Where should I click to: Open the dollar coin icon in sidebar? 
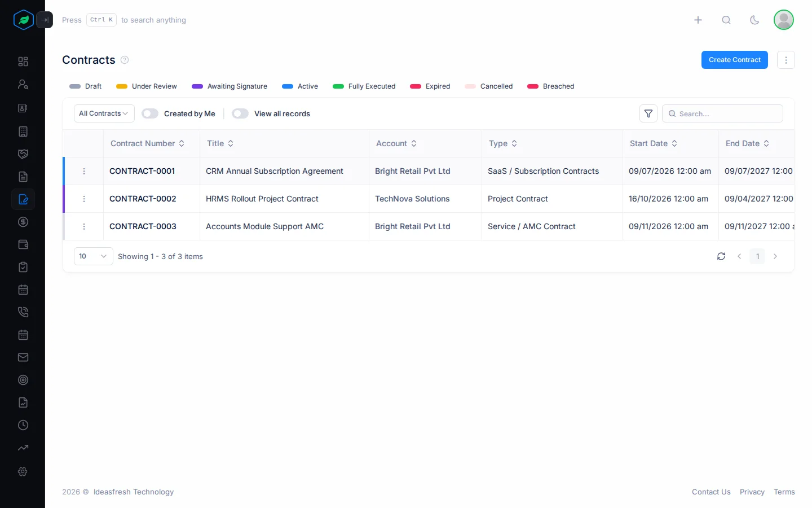(23, 222)
